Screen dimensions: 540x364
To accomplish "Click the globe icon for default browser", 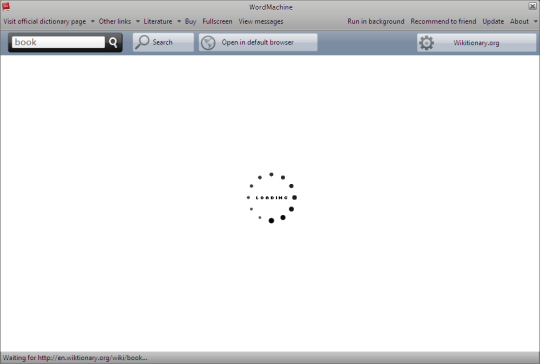I will 208,43.
